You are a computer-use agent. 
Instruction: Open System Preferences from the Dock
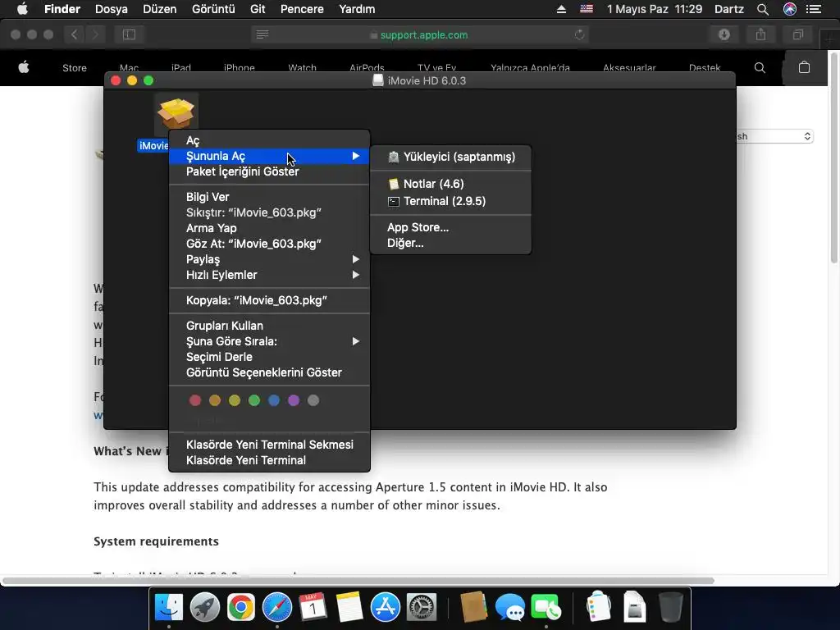tap(422, 608)
